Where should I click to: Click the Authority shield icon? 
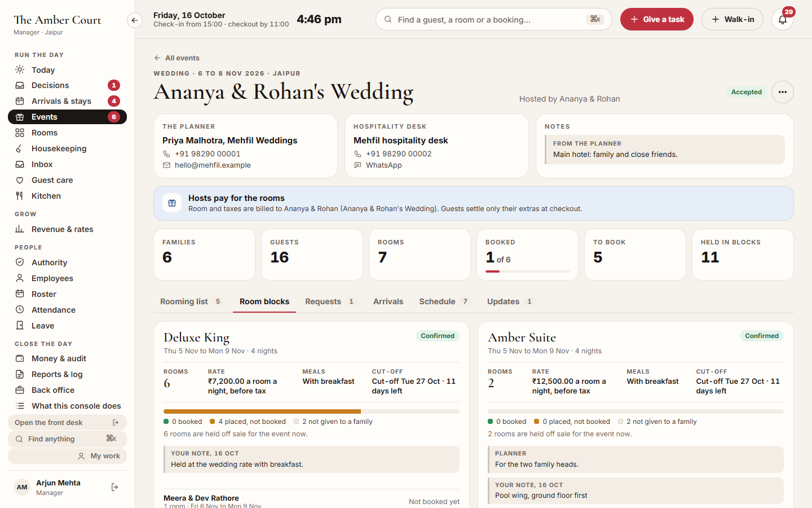pos(20,262)
